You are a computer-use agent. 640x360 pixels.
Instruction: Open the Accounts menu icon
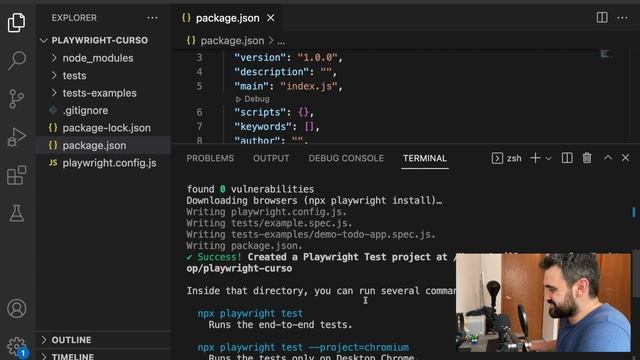pyautogui.click(x=17, y=309)
